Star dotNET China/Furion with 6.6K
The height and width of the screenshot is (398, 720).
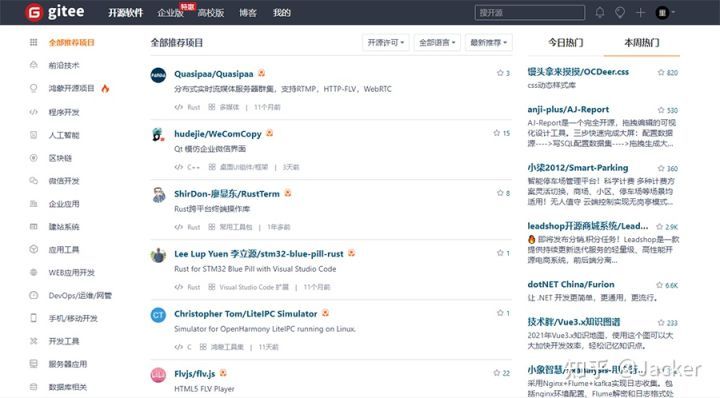pos(659,285)
